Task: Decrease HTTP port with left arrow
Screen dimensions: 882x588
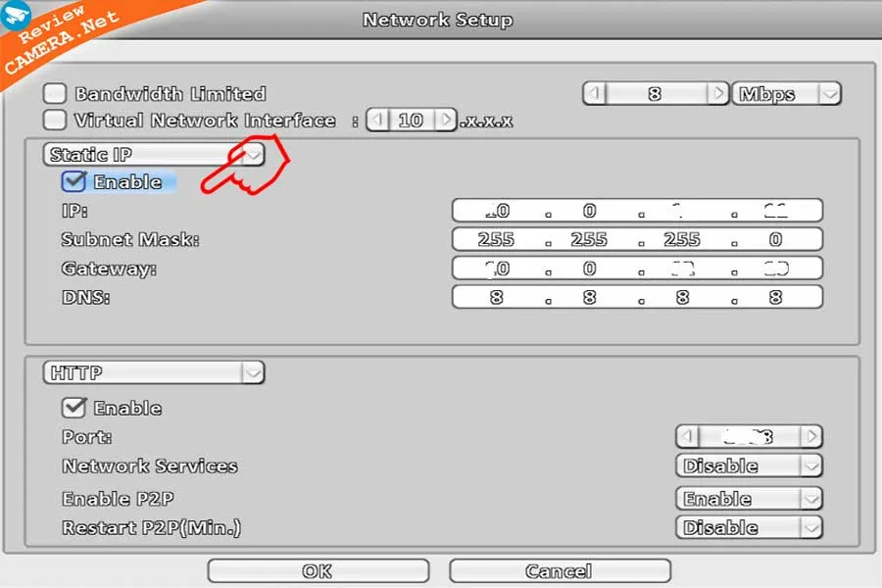Action: point(687,436)
